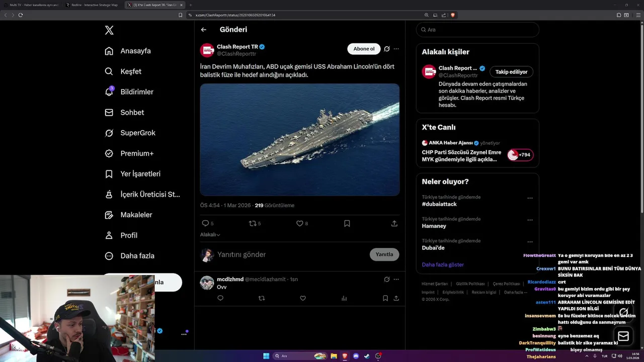Open messages floating envelope button
644x362 pixels.
click(623, 336)
